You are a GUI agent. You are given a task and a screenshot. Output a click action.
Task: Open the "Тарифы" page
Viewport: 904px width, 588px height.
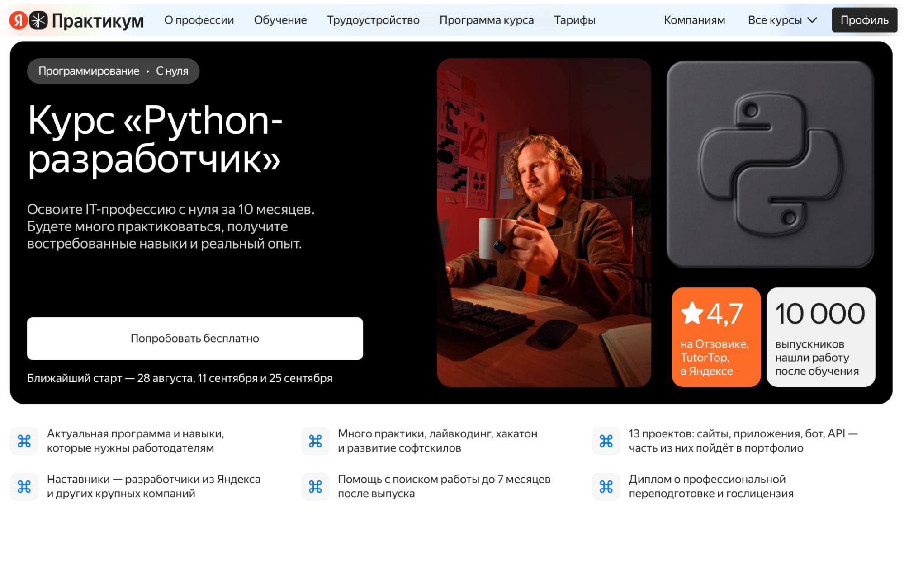coord(575,20)
